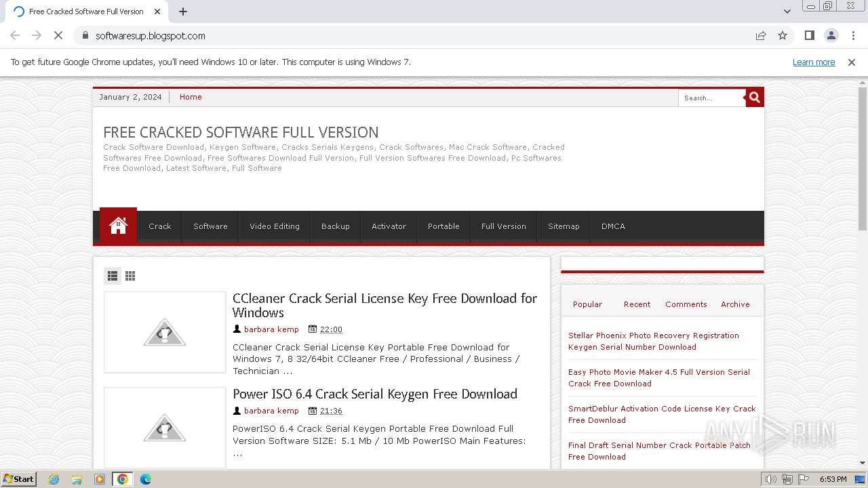The image size is (868, 488).
Task: Click the blog search input field
Action: pos(712,98)
